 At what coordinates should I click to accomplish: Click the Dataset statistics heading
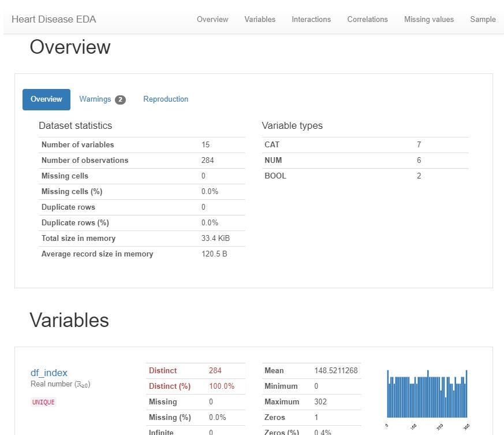pyautogui.click(x=75, y=125)
